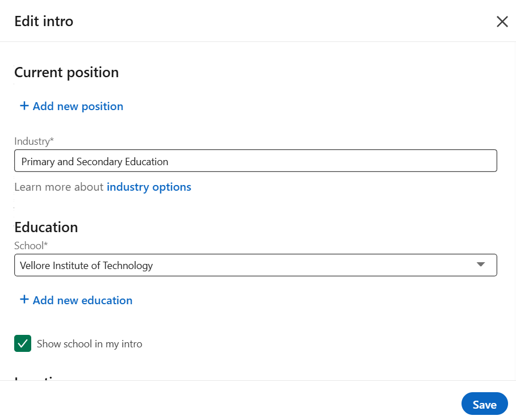Click the Education section heading
Viewport: 516px width, 420px height.
coord(46,227)
